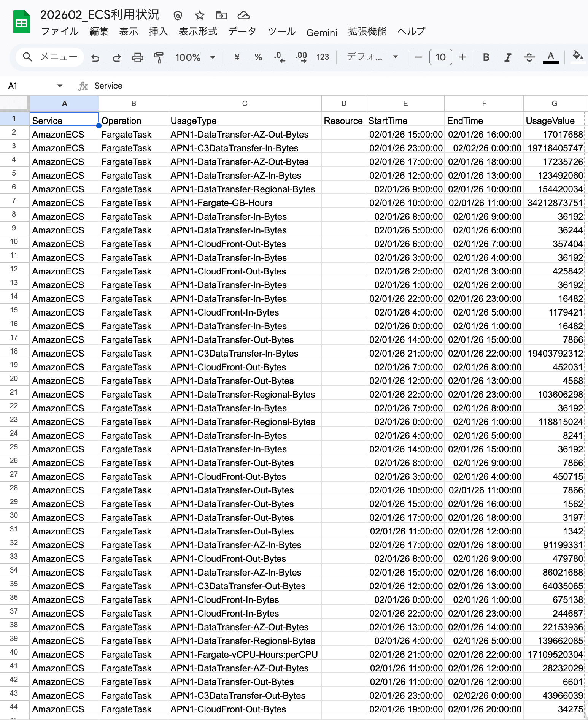
Task: Expand the font family dropdown
Action: (x=372, y=57)
